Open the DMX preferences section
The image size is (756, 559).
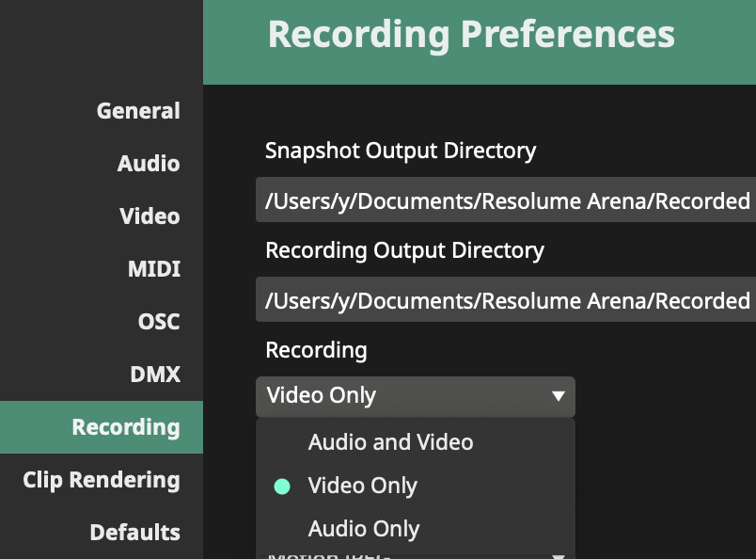click(x=154, y=375)
